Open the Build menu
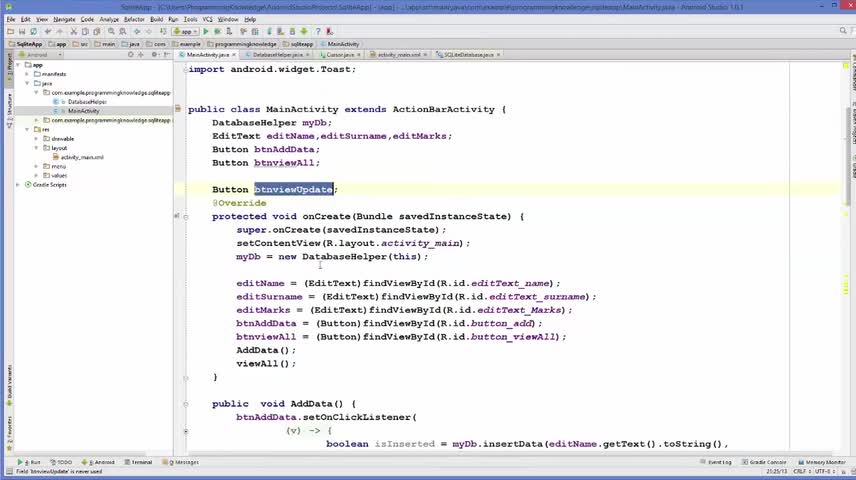The image size is (856, 480). (157, 19)
